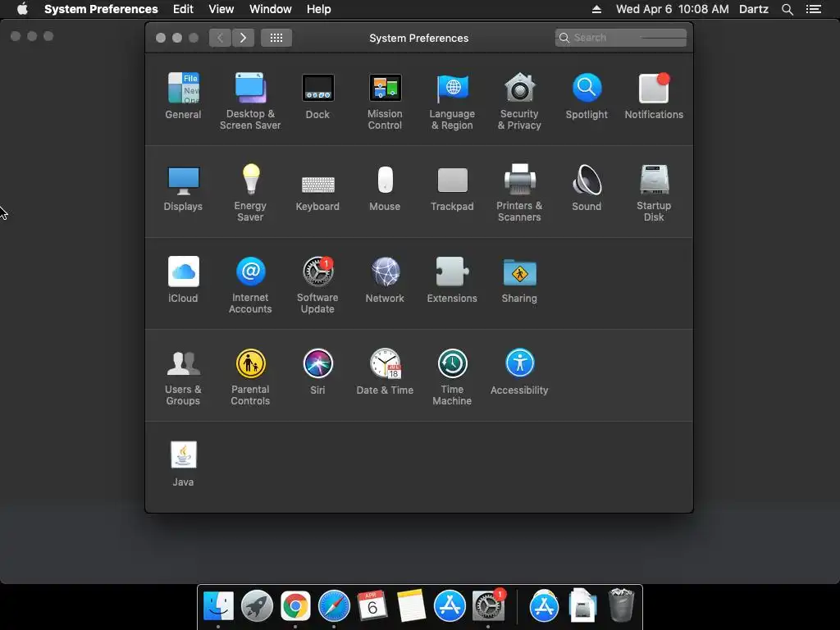Viewport: 840px width, 630px height.
Task: Open the Window menu
Action: coord(271,9)
